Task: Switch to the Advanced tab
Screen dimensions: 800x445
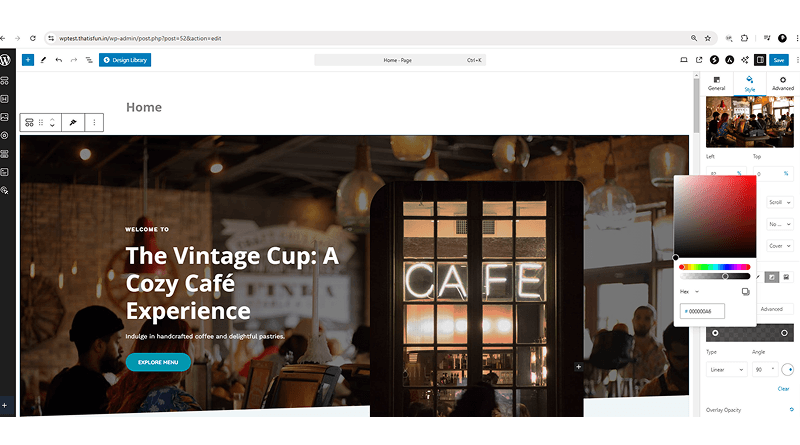Action: [783, 84]
